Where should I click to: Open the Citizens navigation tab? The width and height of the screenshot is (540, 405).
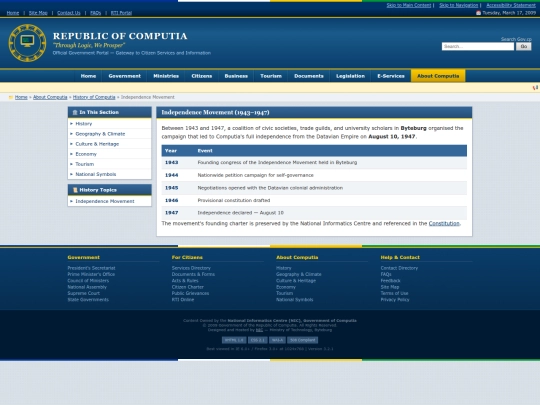pyautogui.click(x=202, y=76)
